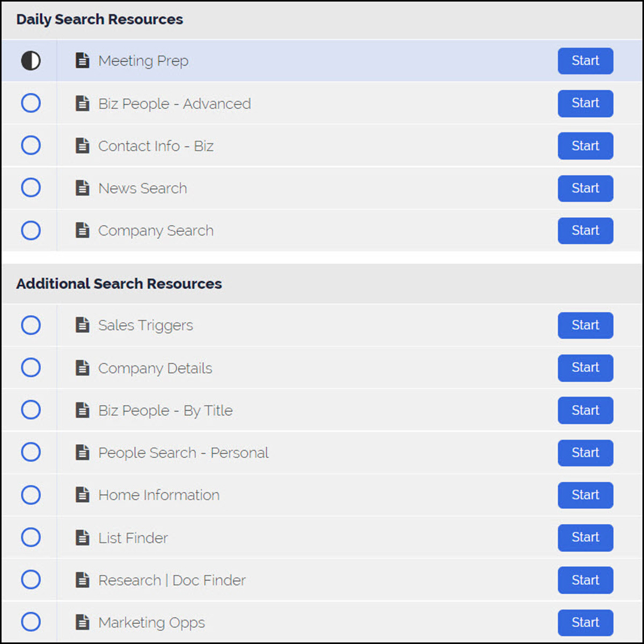
Task: Click the document icon for Home Information
Action: click(x=82, y=495)
